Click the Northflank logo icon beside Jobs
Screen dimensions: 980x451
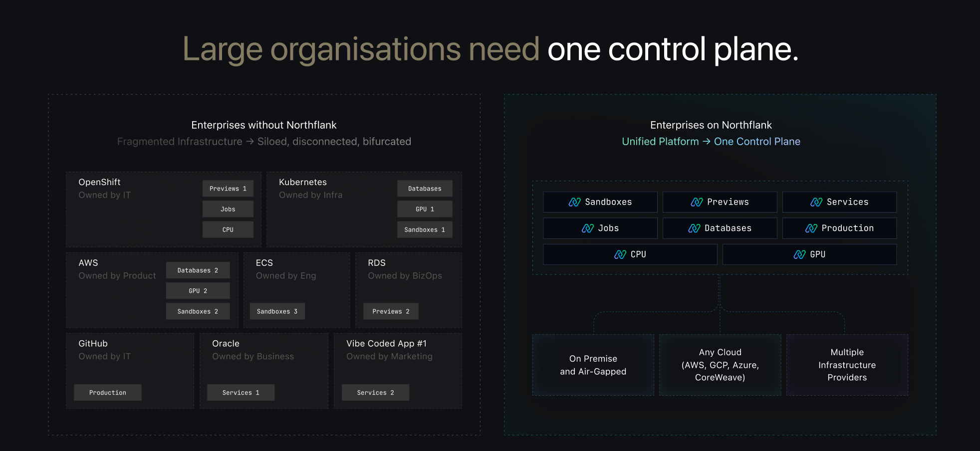tap(588, 228)
